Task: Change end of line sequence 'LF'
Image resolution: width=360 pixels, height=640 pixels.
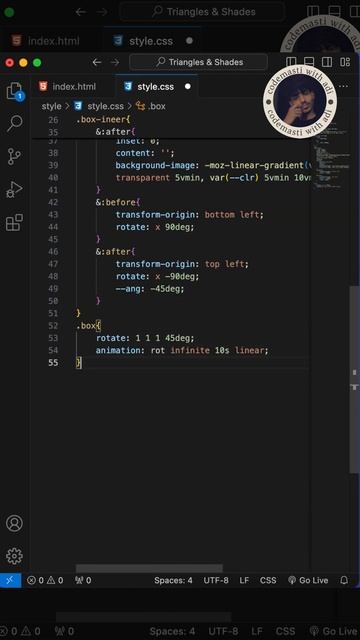Action: click(244, 580)
